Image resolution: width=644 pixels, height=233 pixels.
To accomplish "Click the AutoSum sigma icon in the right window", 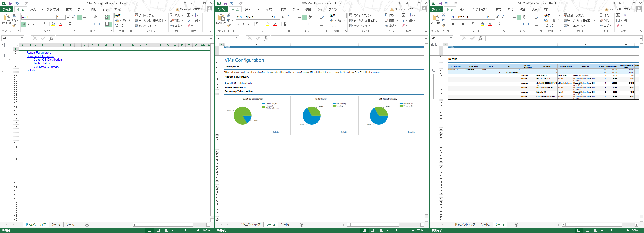I will tap(618, 15).
